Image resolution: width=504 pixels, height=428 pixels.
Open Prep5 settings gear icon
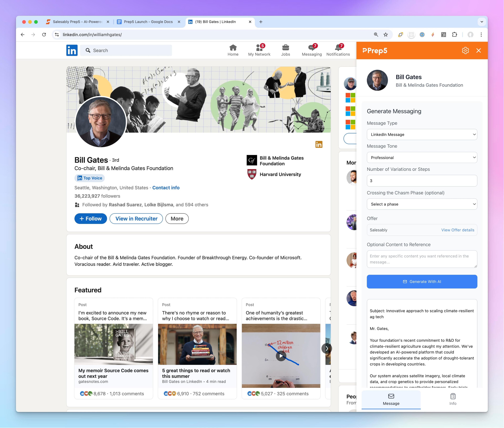point(465,50)
